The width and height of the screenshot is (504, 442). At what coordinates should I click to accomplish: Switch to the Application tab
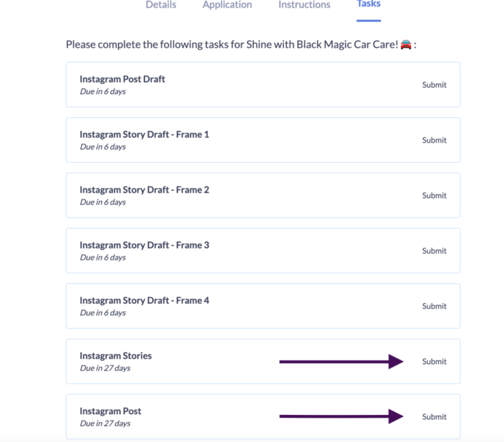point(227,4)
